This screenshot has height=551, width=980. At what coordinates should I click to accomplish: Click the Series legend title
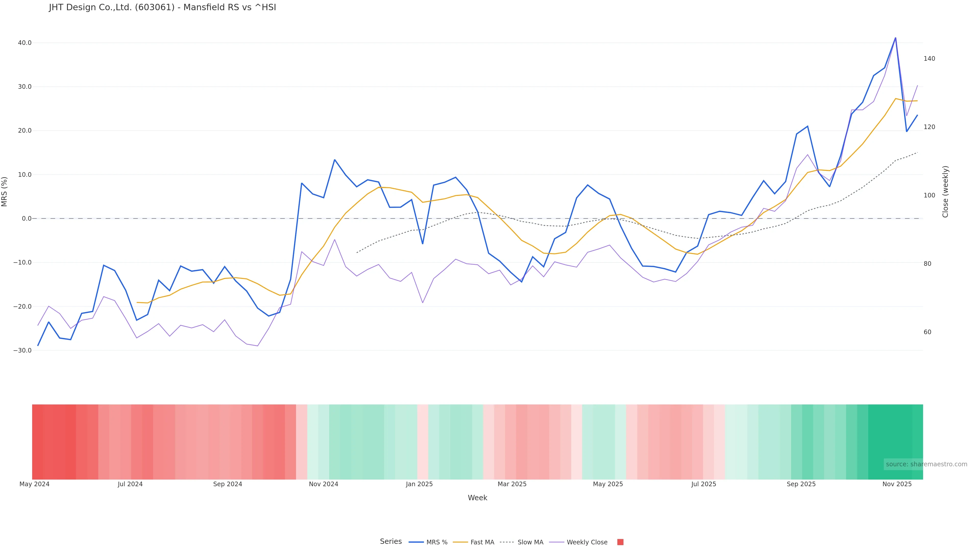coord(391,542)
